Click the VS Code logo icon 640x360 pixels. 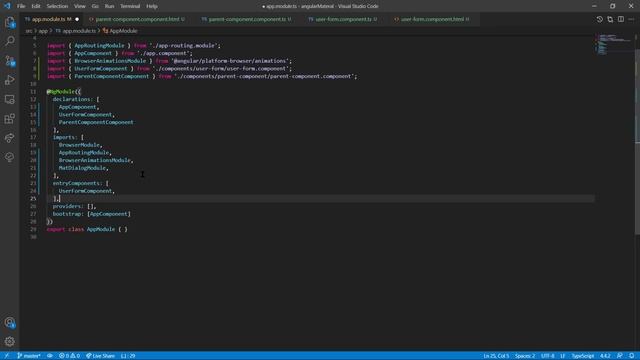(7, 6)
